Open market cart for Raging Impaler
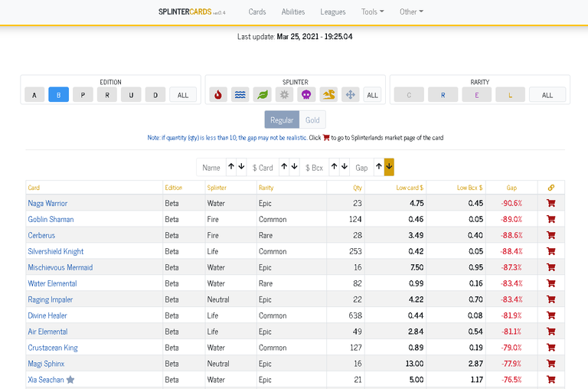588x389 pixels. [551, 299]
